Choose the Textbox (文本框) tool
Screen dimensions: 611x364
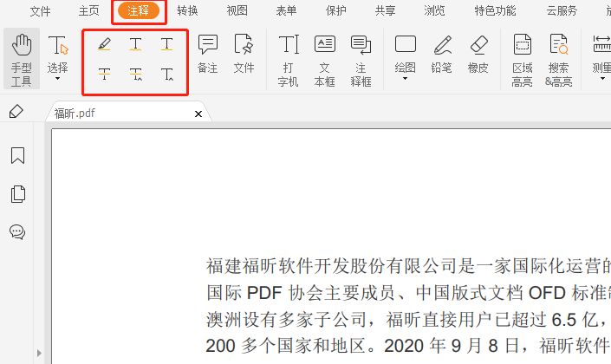pos(324,59)
